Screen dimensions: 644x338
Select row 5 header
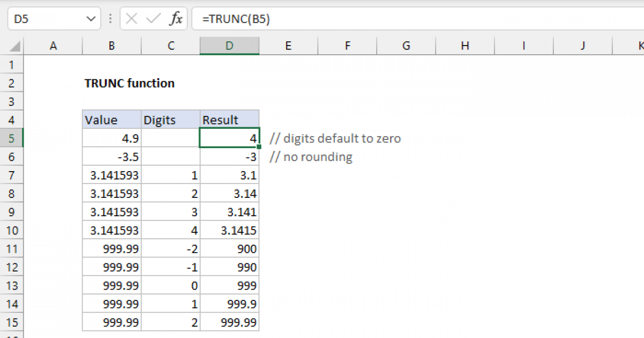coord(12,138)
